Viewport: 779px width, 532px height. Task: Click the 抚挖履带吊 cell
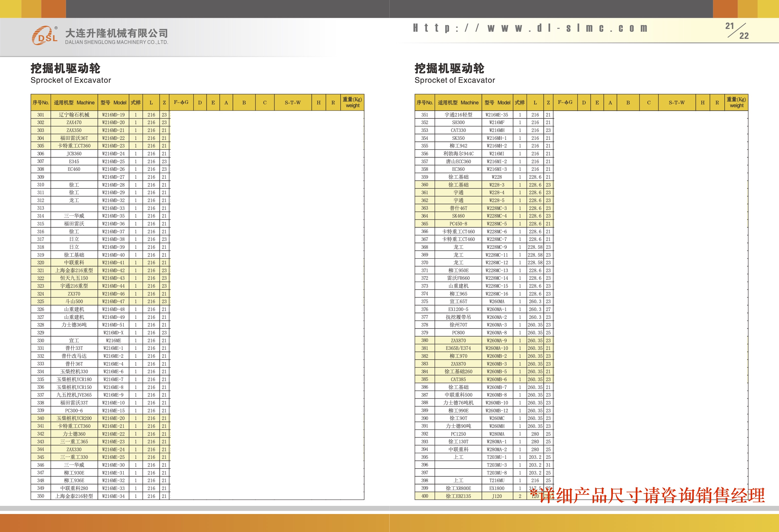pos(458,317)
